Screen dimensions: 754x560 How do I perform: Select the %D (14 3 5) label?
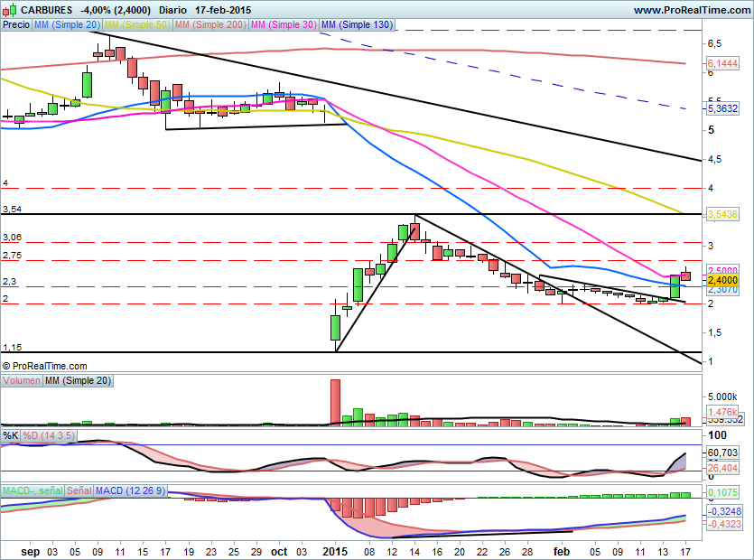pyautogui.click(x=51, y=435)
